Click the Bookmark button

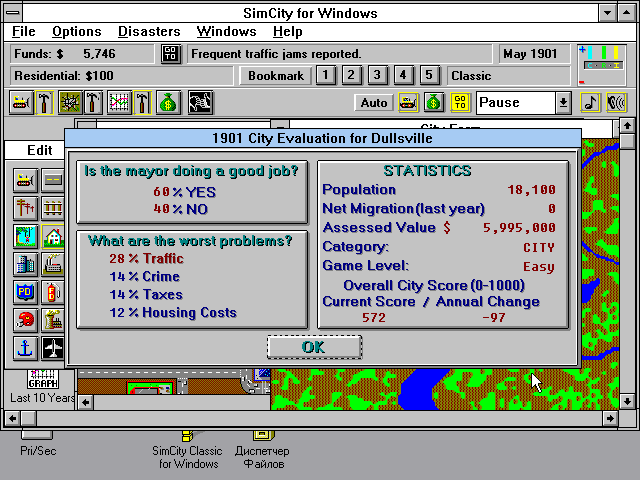point(276,76)
